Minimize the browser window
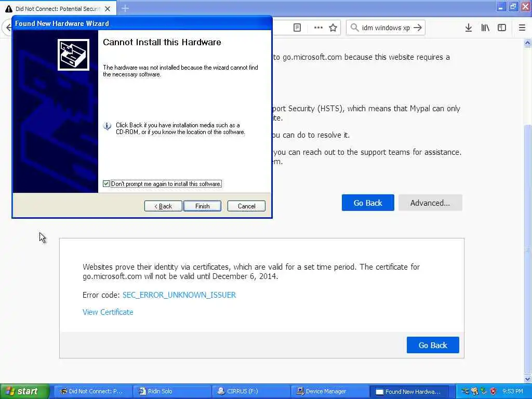Image resolution: width=532 pixels, height=399 pixels. coord(501,7)
